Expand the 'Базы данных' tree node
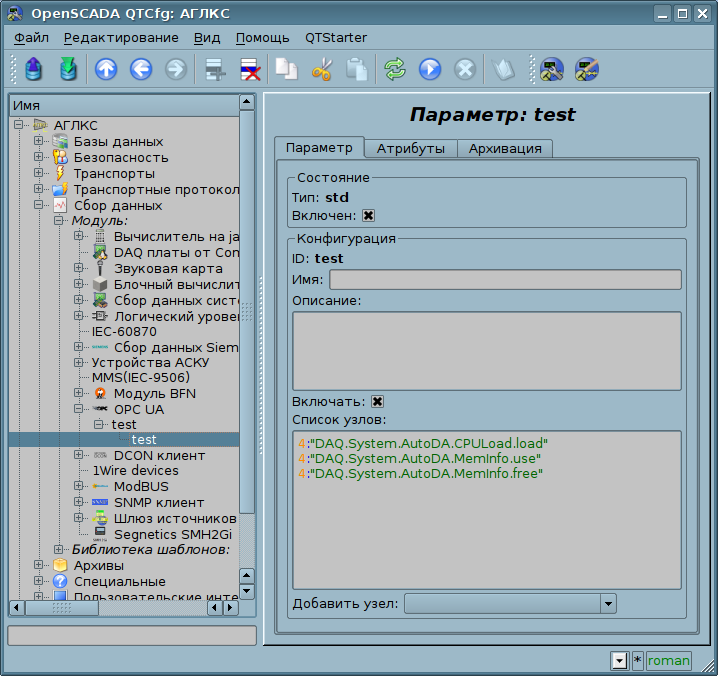This screenshot has width=718, height=676. [x=39, y=141]
